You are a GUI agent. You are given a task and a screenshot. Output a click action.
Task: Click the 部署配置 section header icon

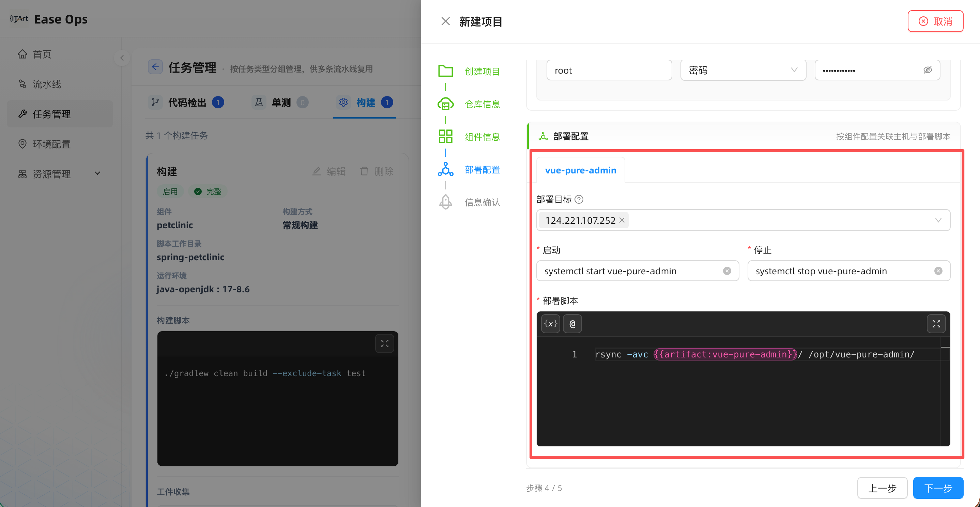[543, 136]
